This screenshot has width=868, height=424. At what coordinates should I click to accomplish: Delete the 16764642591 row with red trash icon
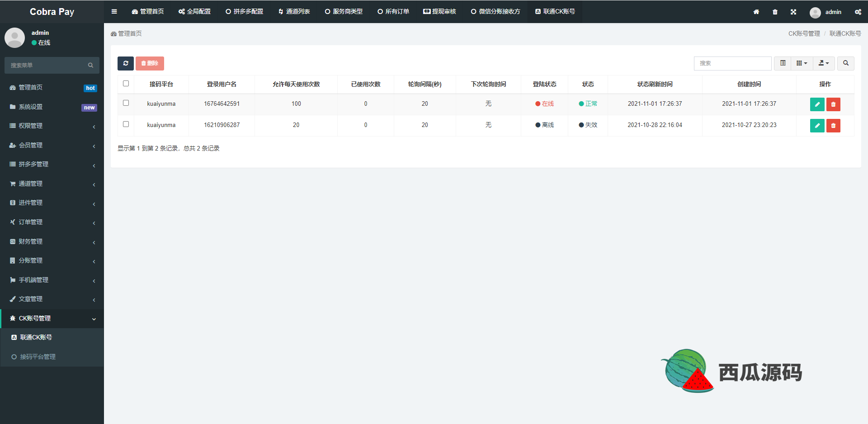833,104
